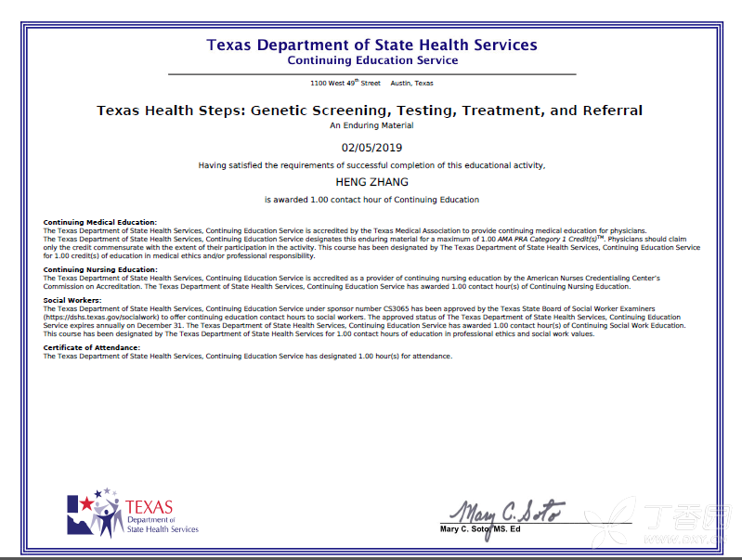The width and height of the screenshot is (742, 560).
Task: Click the date 02/05/2019
Action: tap(371, 148)
